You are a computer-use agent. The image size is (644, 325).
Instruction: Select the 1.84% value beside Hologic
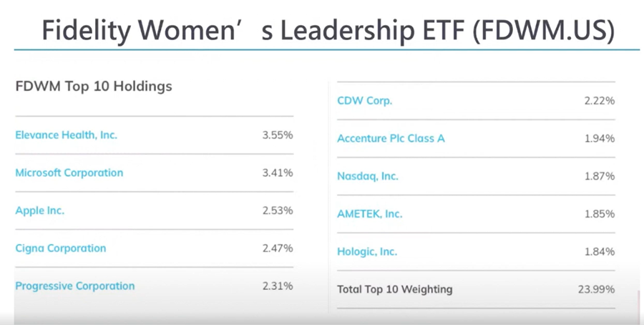click(x=599, y=251)
